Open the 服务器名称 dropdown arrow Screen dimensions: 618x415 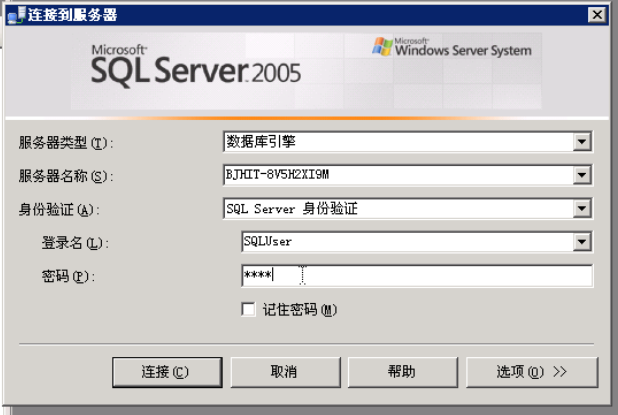tap(582, 175)
